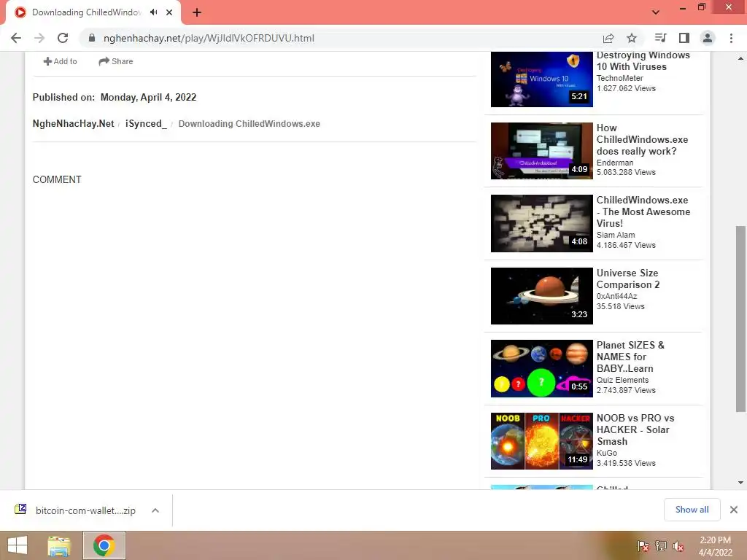
Task: Click the Quiz Elements channel name
Action: point(623,380)
